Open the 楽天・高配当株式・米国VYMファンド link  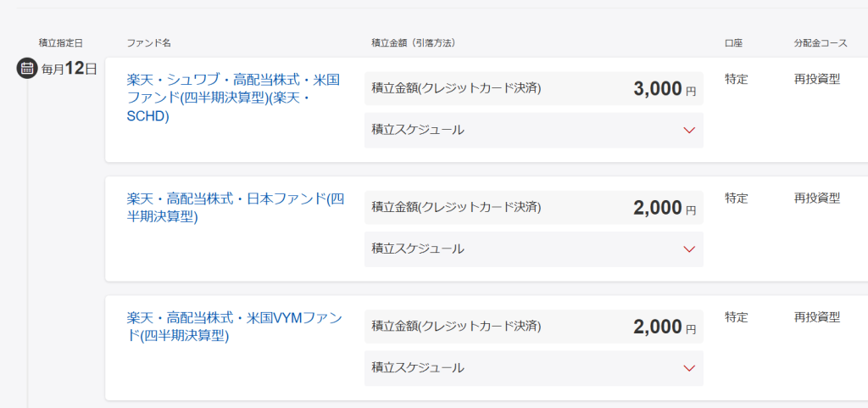coord(235,327)
